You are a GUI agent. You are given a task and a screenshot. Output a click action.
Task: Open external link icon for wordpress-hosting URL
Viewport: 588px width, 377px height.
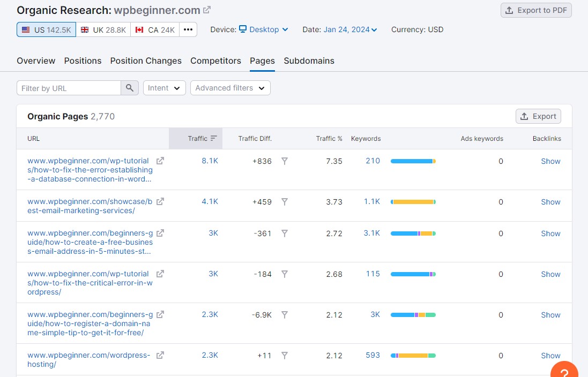pyautogui.click(x=160, y=355)
